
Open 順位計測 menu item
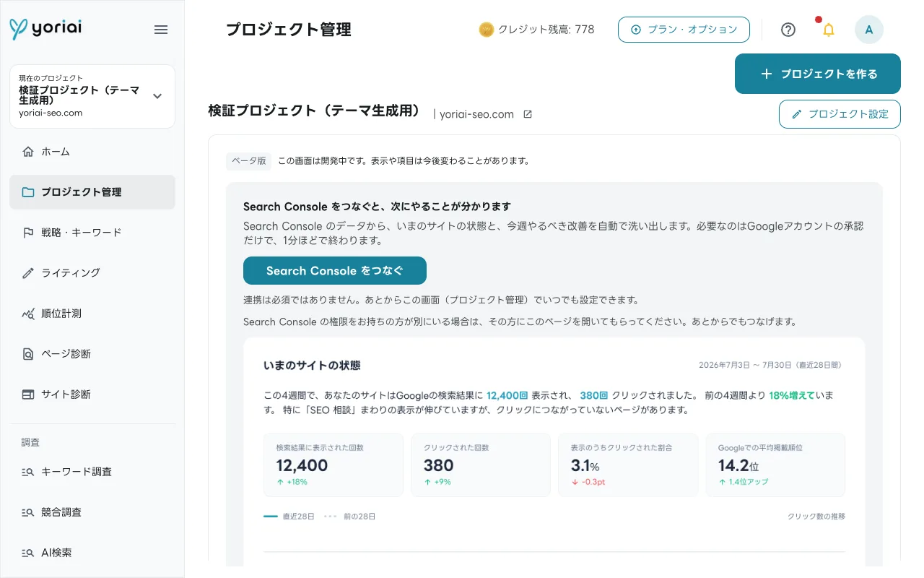92,314
